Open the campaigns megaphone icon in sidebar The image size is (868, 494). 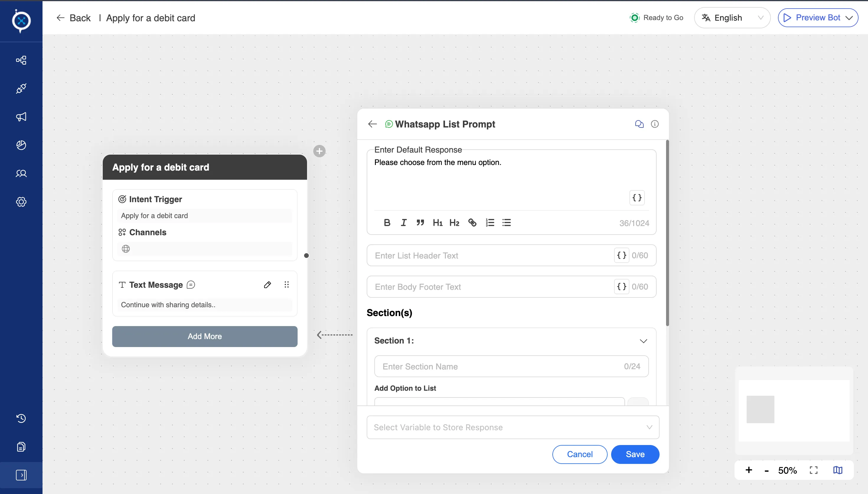[x=21, y=117]
